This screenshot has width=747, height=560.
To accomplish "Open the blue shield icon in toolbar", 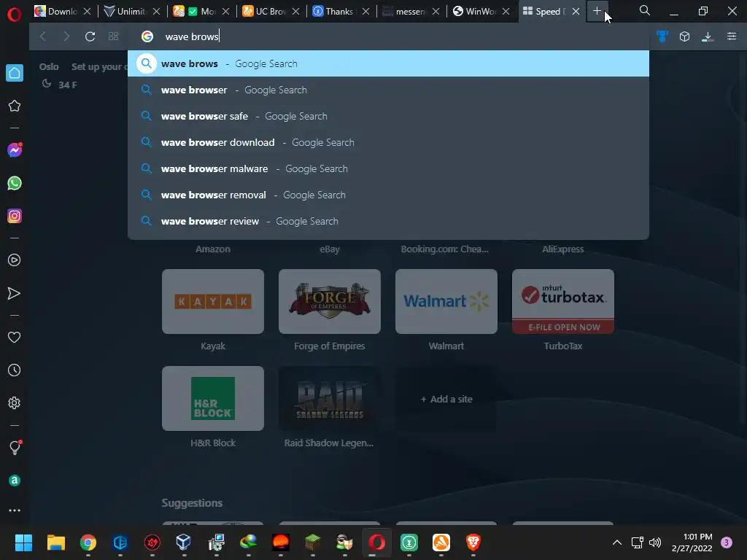I will (x=662, y=36).
